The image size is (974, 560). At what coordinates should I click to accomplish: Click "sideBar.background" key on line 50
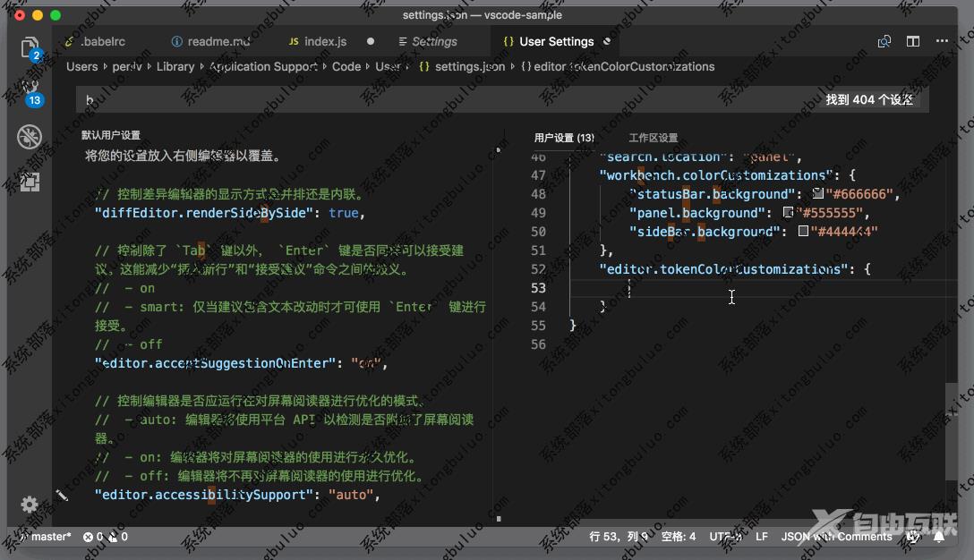coord(705,232)
